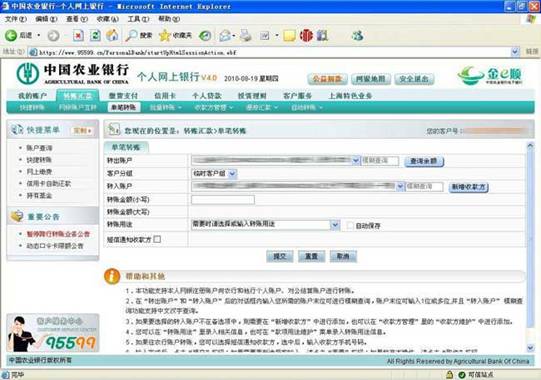Click the orange 帮助和其他 info icon

112,276
